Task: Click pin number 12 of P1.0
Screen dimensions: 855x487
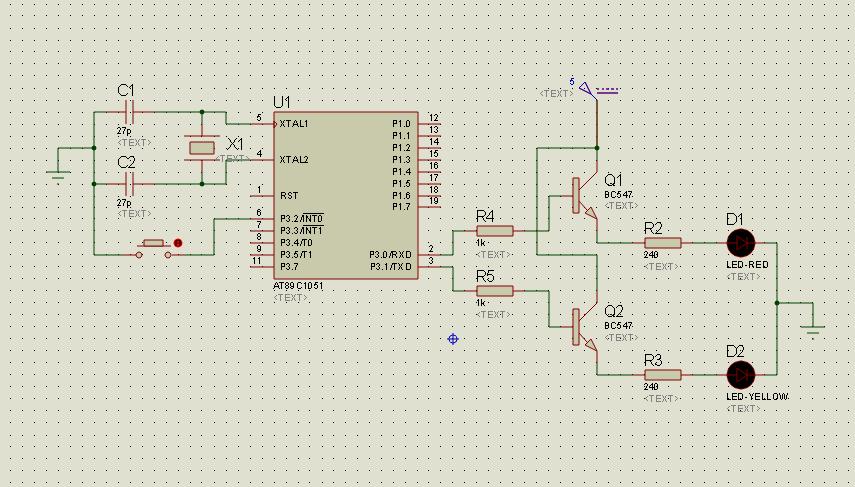Action: tap(433, 118)
